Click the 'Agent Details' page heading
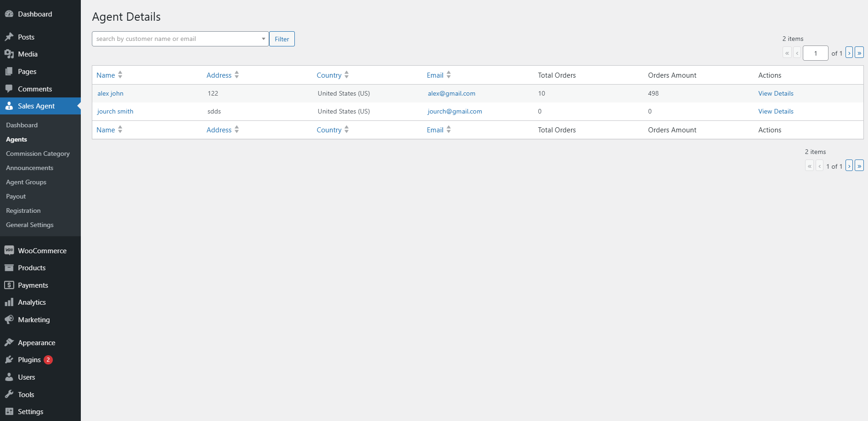Image resolution: width=868 pixels, height=421 pixels. pyautogui.click(x=126, y=17)
